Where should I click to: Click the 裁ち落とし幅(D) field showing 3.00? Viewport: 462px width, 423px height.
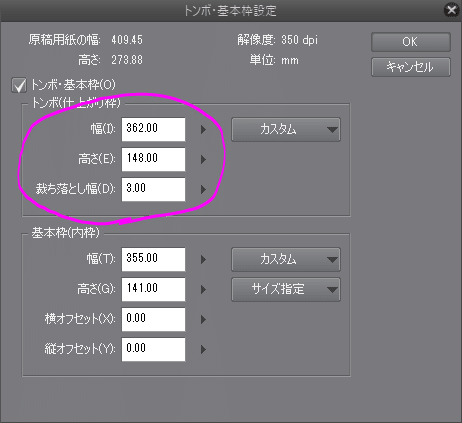pos(153,189)
